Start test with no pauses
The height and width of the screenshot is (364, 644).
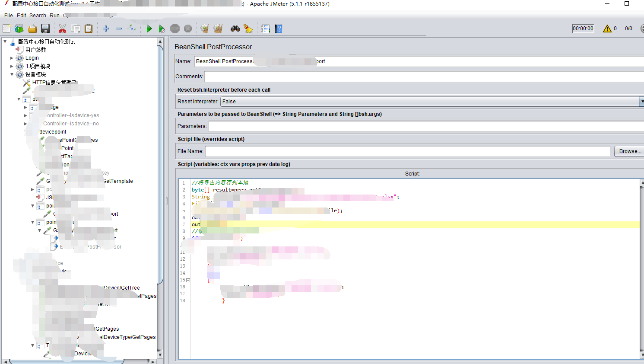click(x=162, y=29)
